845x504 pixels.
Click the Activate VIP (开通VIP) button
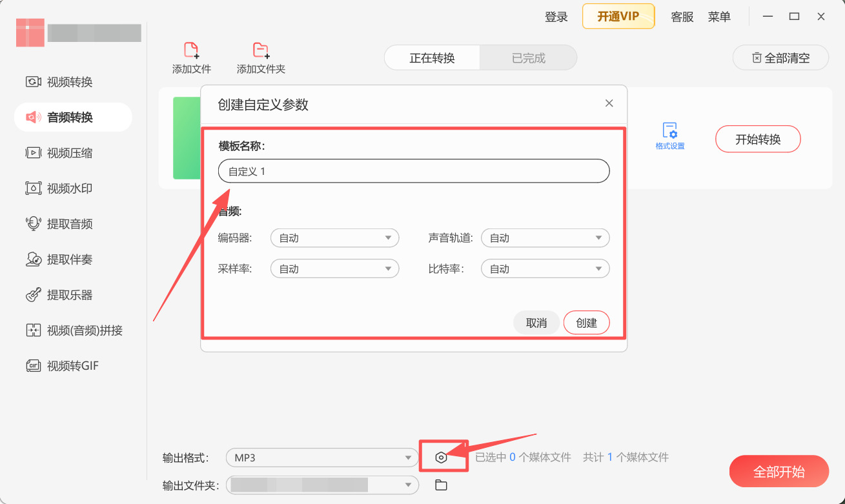coord(618,17)
